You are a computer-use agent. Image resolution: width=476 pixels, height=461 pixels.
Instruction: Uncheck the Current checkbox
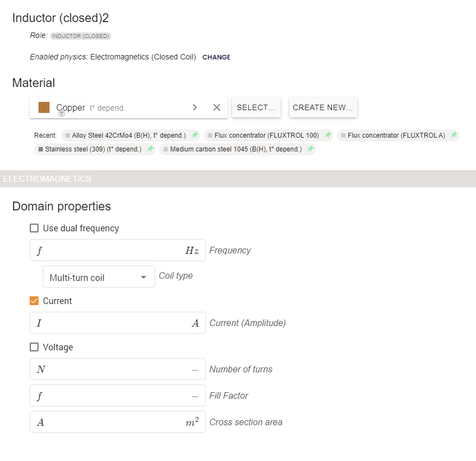pos(34,301)
